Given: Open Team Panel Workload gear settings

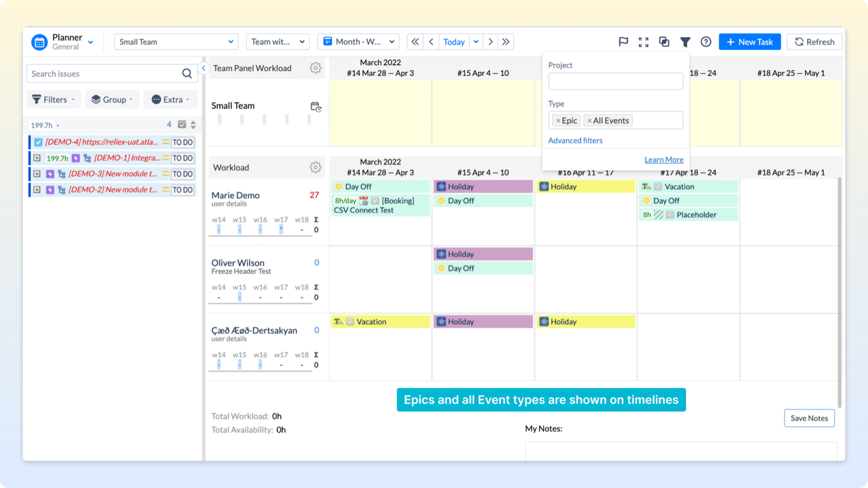Looking at the screenshot, I should pos(315,68).
